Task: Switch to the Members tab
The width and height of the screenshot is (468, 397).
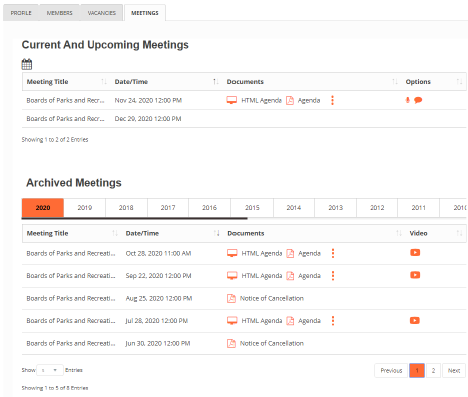Action: point(59,13)
